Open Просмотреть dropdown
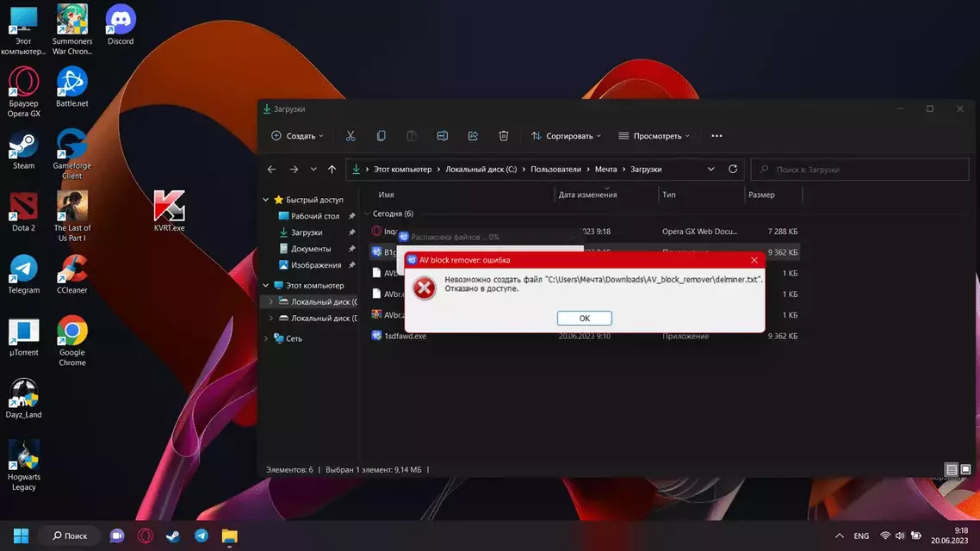The height and width of the screenshot is (551, 980). tap(654, 135)
